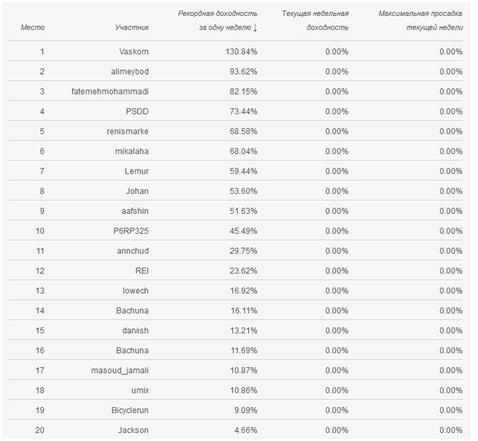
Task: Click the 130.84% record value for Vaskom
Action: [x=241, y=52]
